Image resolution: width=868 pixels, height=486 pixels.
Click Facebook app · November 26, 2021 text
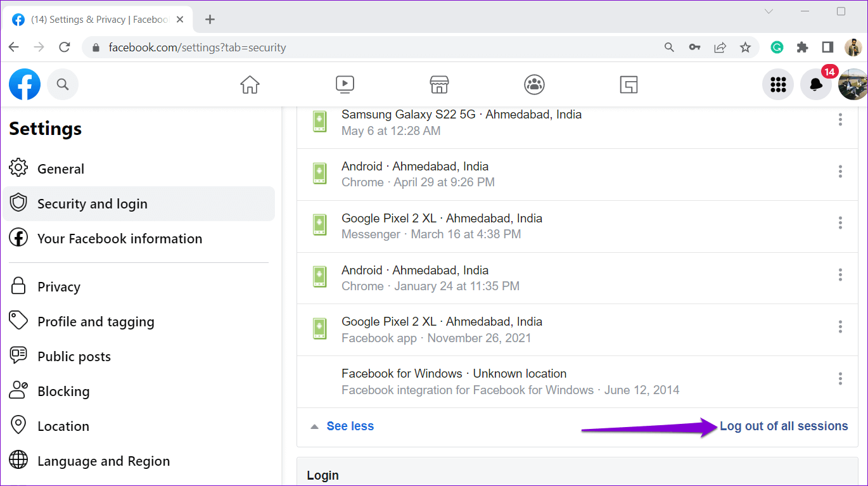tap(437, 338)
